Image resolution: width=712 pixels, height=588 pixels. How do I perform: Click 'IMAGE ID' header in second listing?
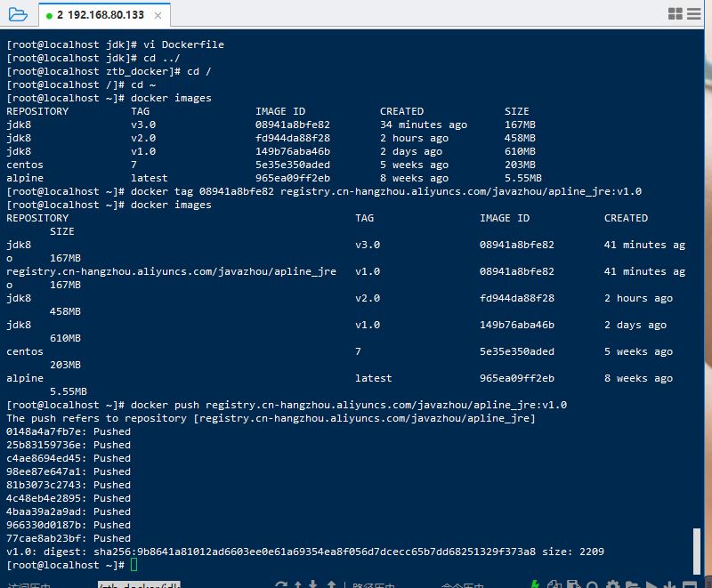tap(505, 218)
